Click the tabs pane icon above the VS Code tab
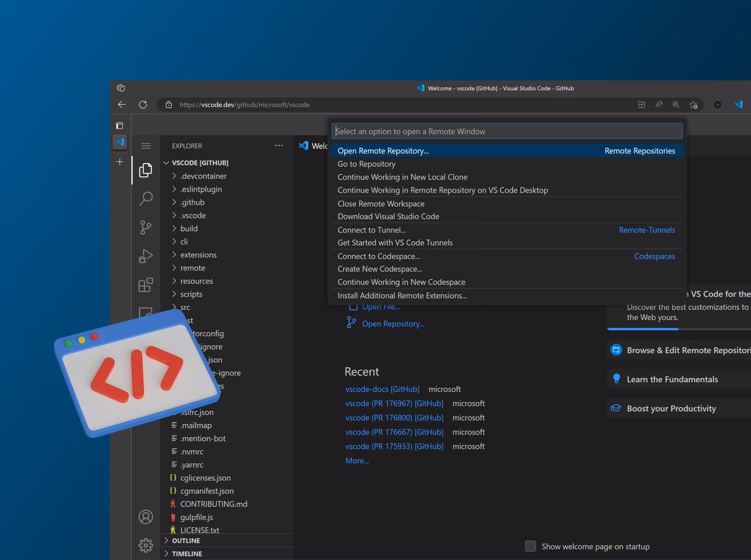The height and width of the screenshot is (560, 751). [120, 125]
